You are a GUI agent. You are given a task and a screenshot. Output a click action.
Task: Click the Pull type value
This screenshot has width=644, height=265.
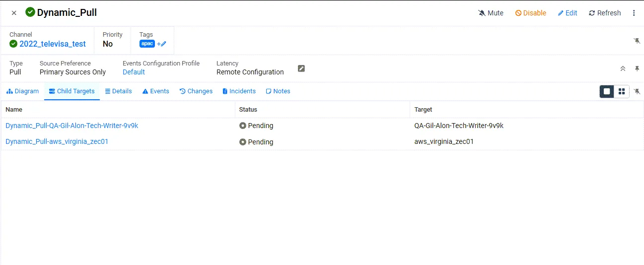point(15,72)
